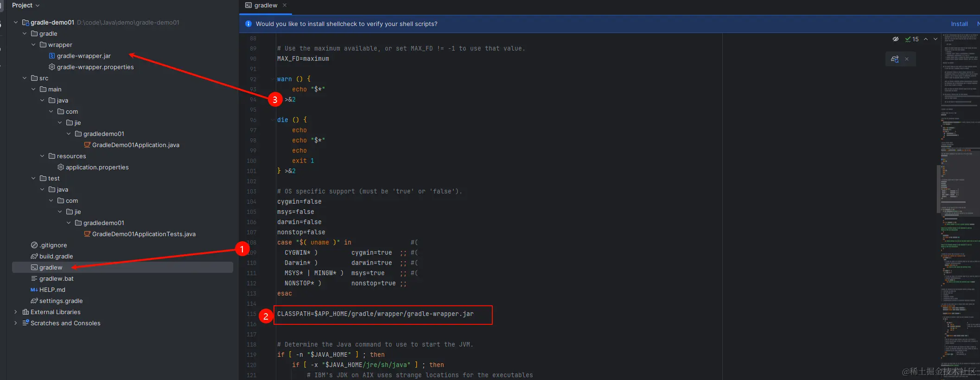Toggle fold on warn() function at line 92
Image resolution: width=980 pixels, height=380 pixels.
point(273,79)
